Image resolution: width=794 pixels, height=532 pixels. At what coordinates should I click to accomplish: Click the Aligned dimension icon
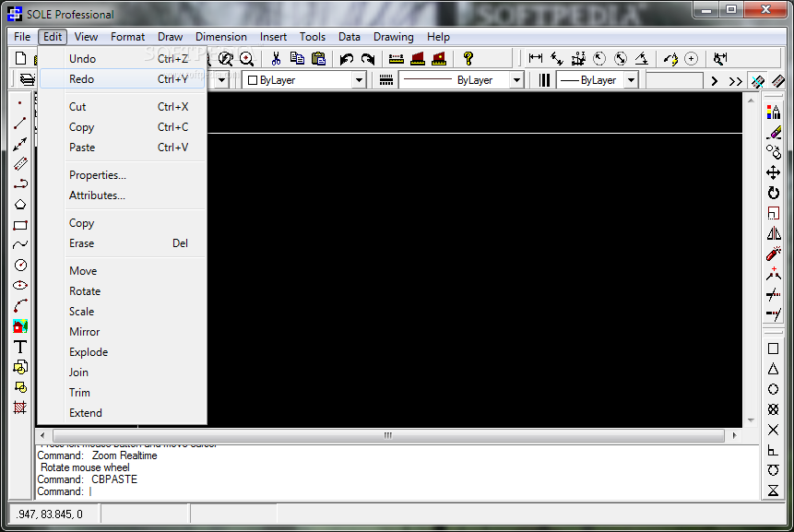557,59
